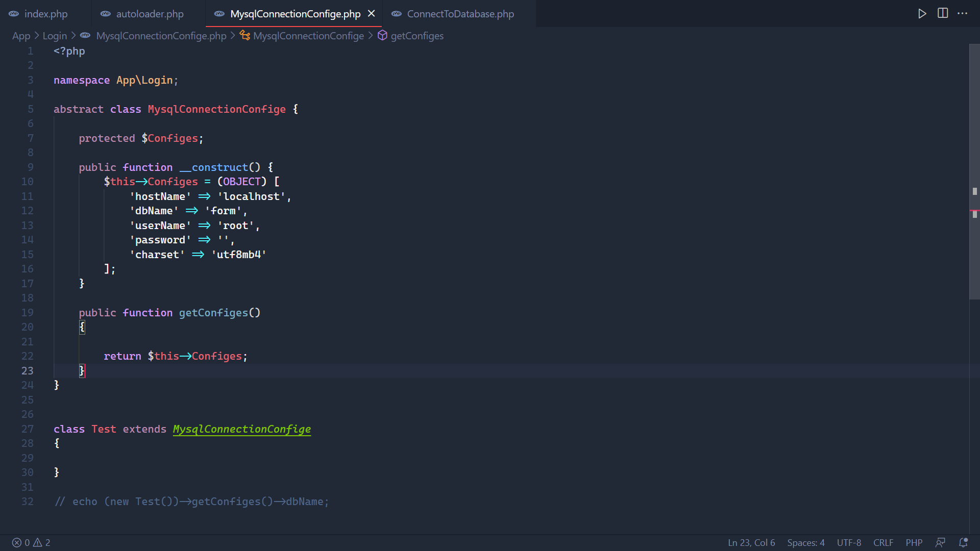The height and width of the screenshot is (551, 980).
Task: Click the error circle icon in status bar
Action: click(x=16, y=542)
